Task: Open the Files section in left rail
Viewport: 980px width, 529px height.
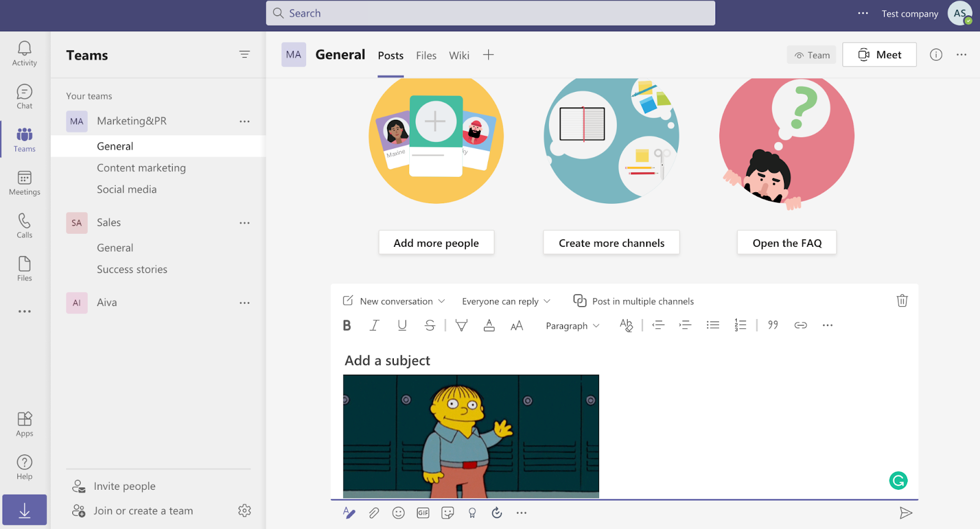Action: point(24,269)
